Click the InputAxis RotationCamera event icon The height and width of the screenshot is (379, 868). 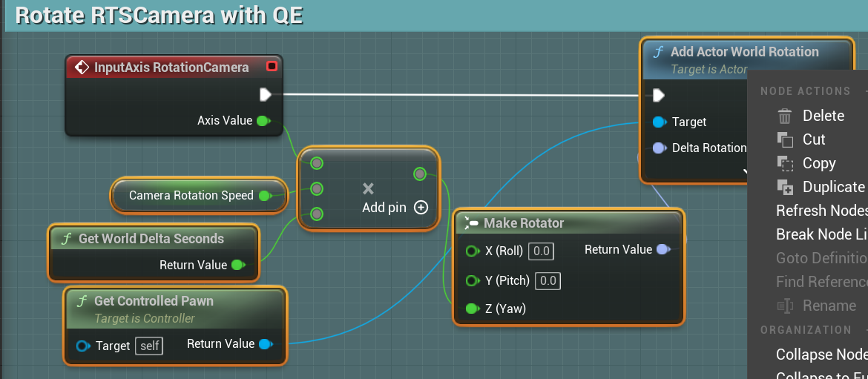tap(82, 67)
